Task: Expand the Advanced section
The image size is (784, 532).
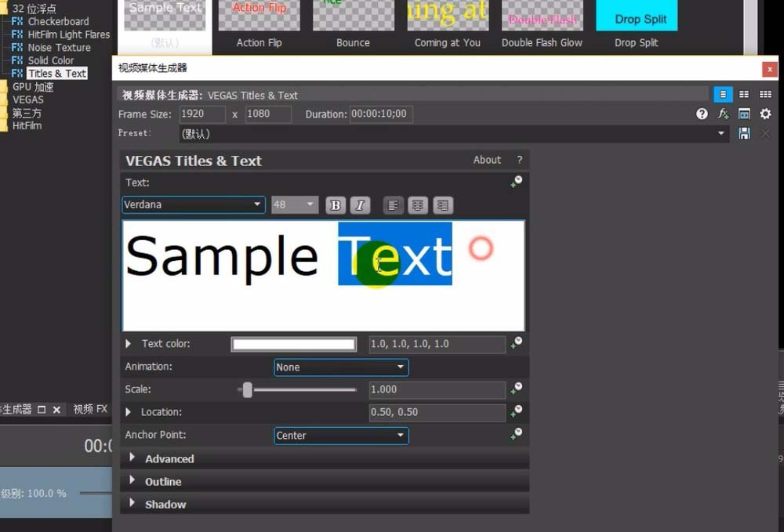Action: 132,458
